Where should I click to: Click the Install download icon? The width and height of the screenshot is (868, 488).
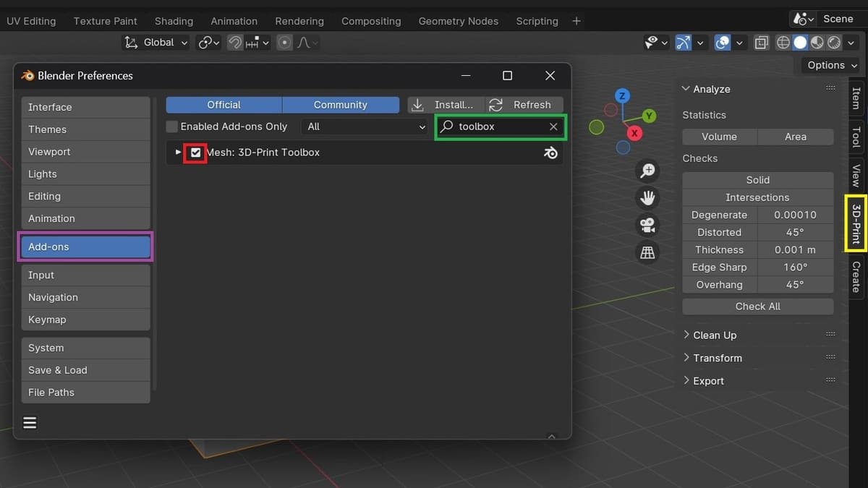click(418, 105)
